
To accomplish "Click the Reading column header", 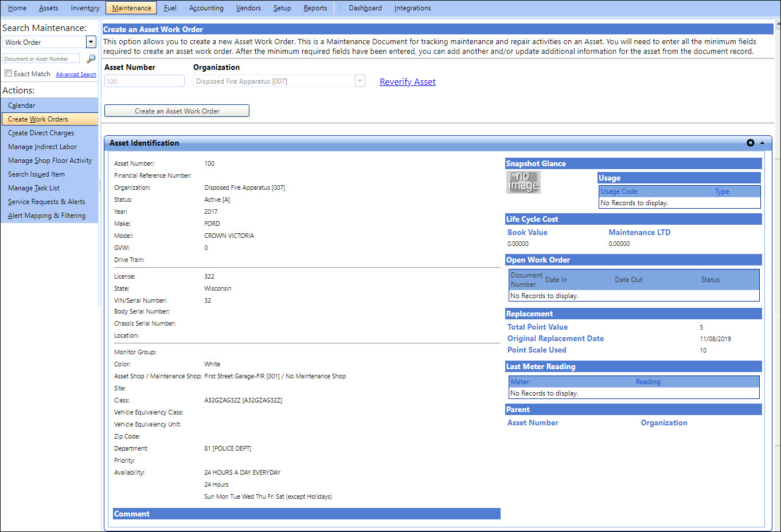I will (x=648, y=382).
